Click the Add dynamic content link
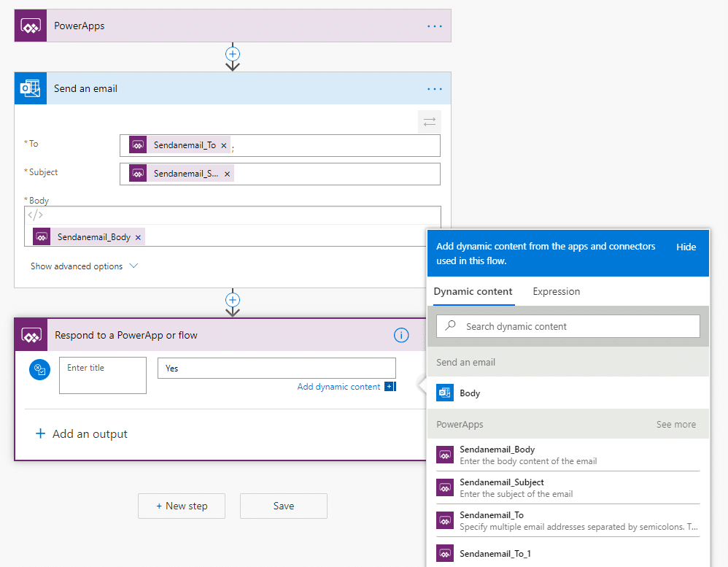This screenshot has width=728, height=567. click(338, 386)
